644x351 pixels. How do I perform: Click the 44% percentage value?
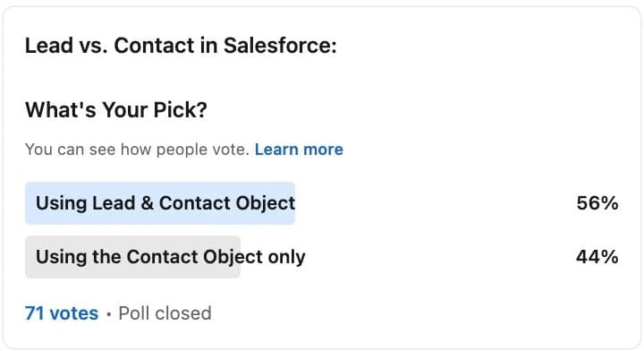[597, 257]
